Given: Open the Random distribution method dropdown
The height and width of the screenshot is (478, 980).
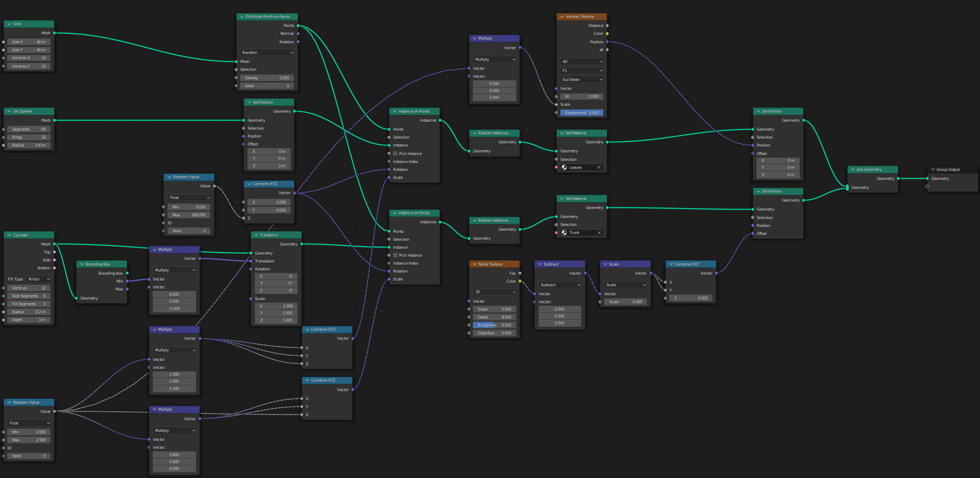Looking at the screenshot, I should (x=267, y=52).
